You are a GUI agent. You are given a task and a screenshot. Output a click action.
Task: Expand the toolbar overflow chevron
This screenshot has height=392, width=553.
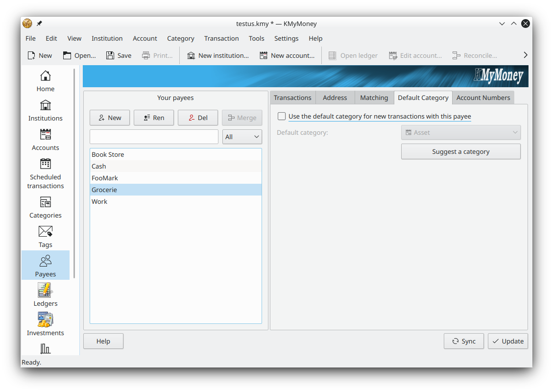coord(525,55)
